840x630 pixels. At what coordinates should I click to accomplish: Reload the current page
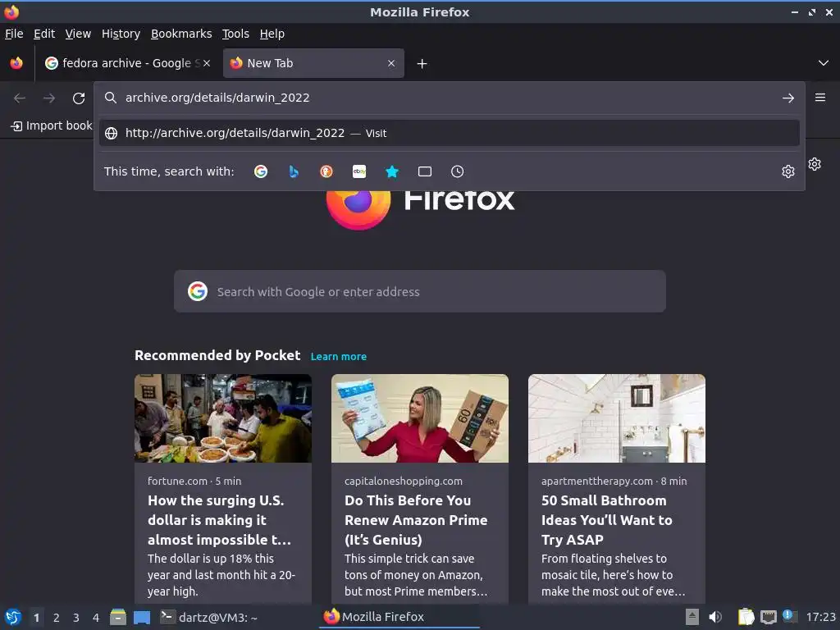coord(79,98)
